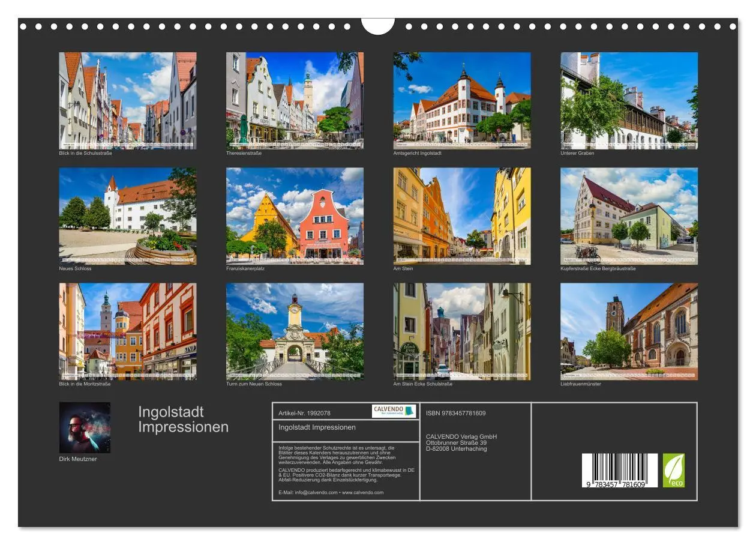Click the caption 'Blick in die Moritzstraße'

click(85, 384)
